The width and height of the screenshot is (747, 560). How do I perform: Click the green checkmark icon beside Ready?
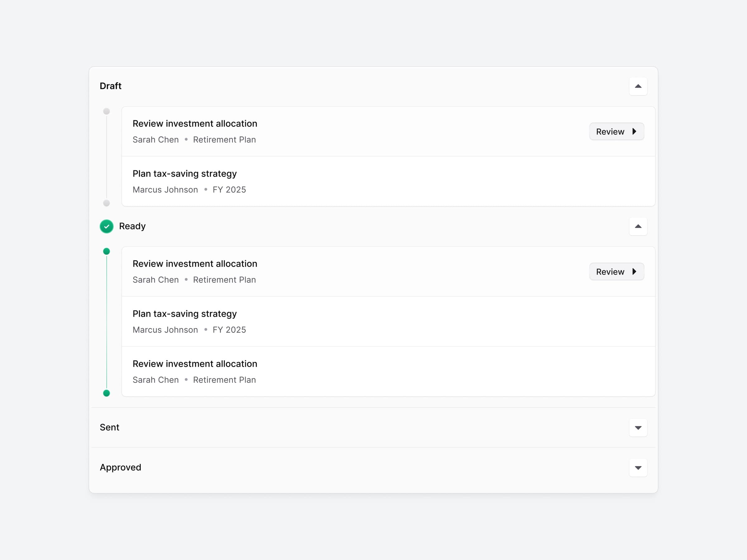click(x=106, y=226)
